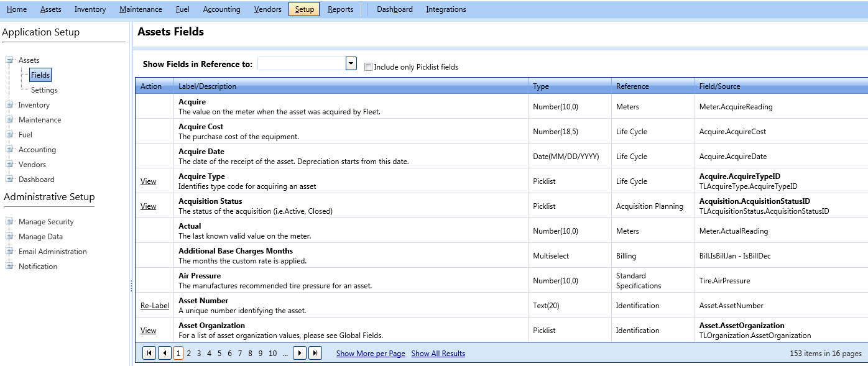This screenshot has width=868, height=366.
Task: Click the panel splitter grip handle
Action: (x=131, y=285)
